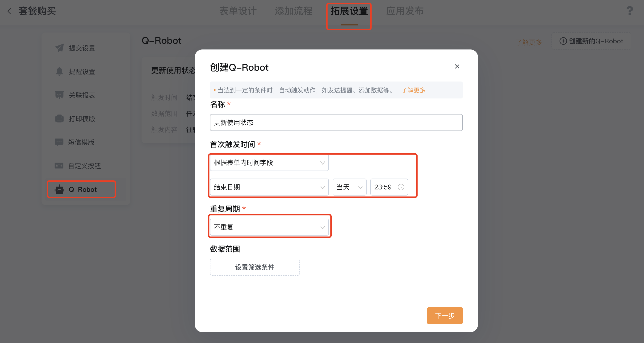
Task: Open 关联报表 in the sidebar
Action: (86, 95)
